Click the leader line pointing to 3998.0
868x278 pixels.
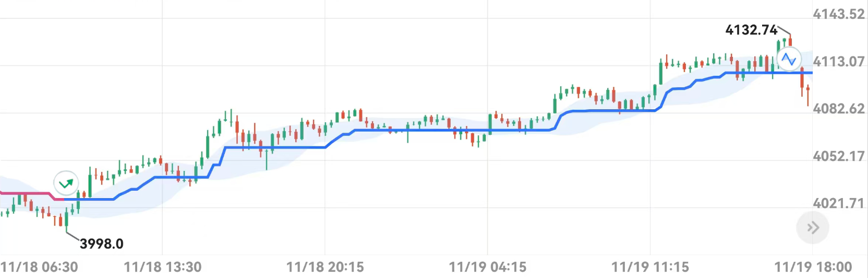pyautogui.click(x=73, y=236)
